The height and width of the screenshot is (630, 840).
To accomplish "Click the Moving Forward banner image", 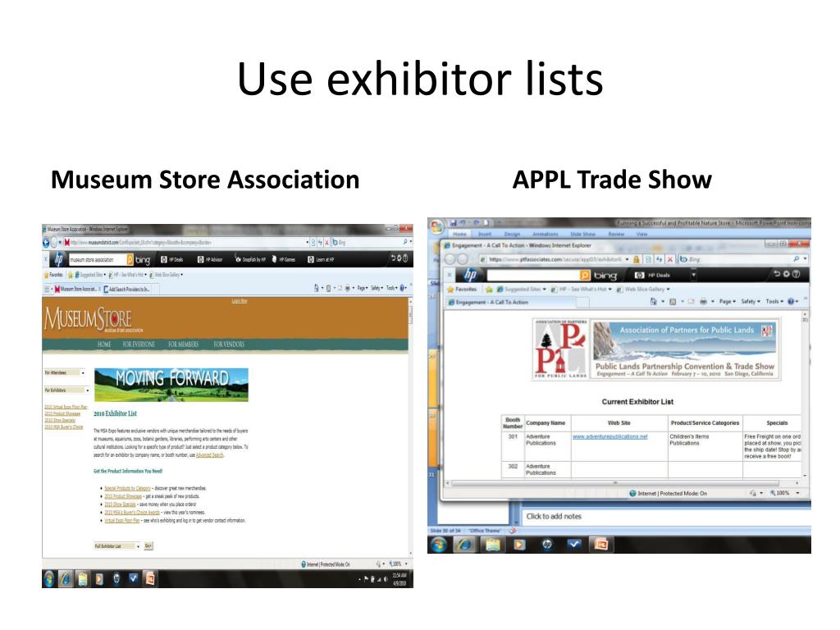I will 171,385.
